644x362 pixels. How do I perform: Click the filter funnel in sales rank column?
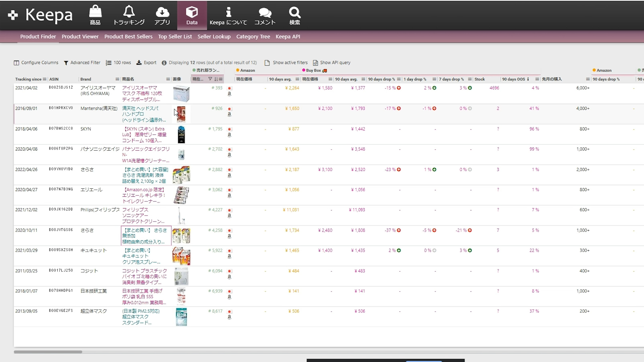point(210,79)
